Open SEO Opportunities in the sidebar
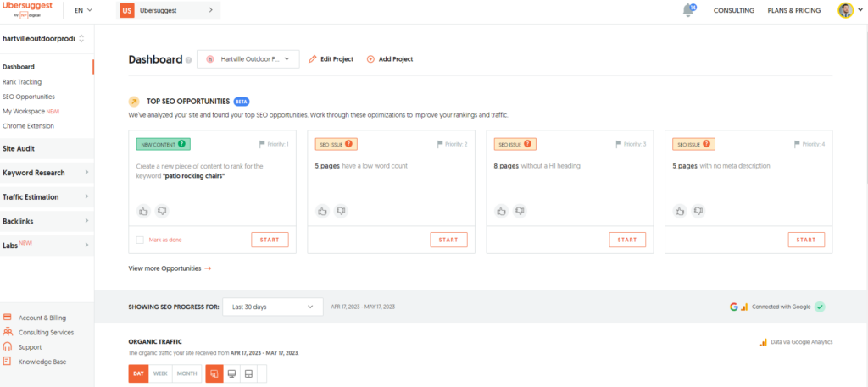868x387 pixels. tap(29, 97)
